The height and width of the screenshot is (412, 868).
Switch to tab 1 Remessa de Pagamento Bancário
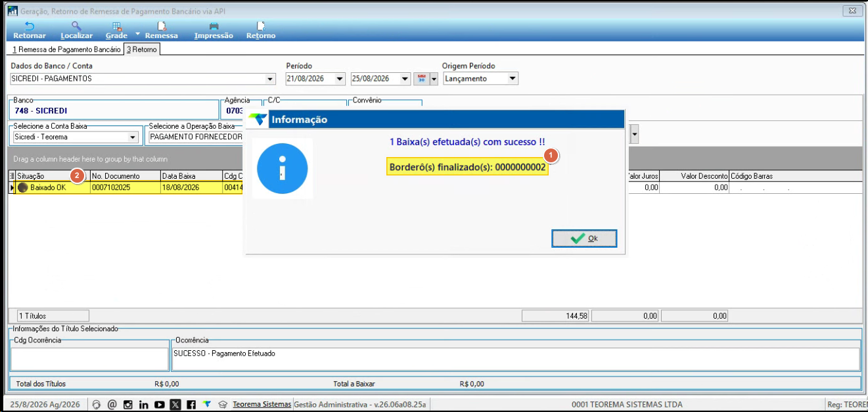[67, 49]
